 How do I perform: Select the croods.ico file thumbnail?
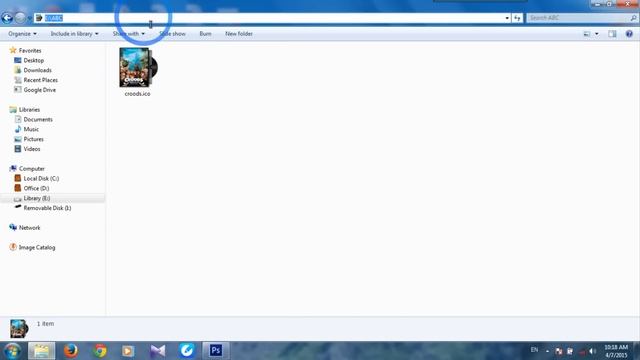[138, 67]
